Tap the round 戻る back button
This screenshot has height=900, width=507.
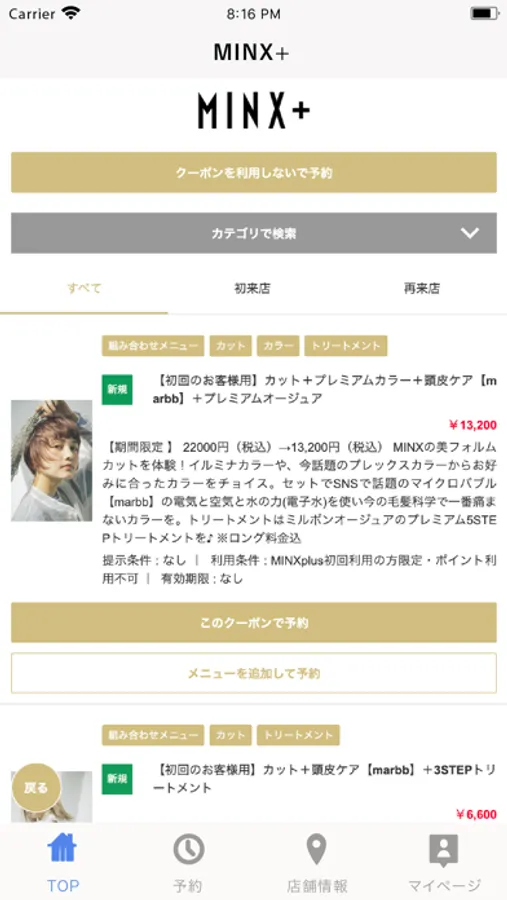(x=36, y=788)
